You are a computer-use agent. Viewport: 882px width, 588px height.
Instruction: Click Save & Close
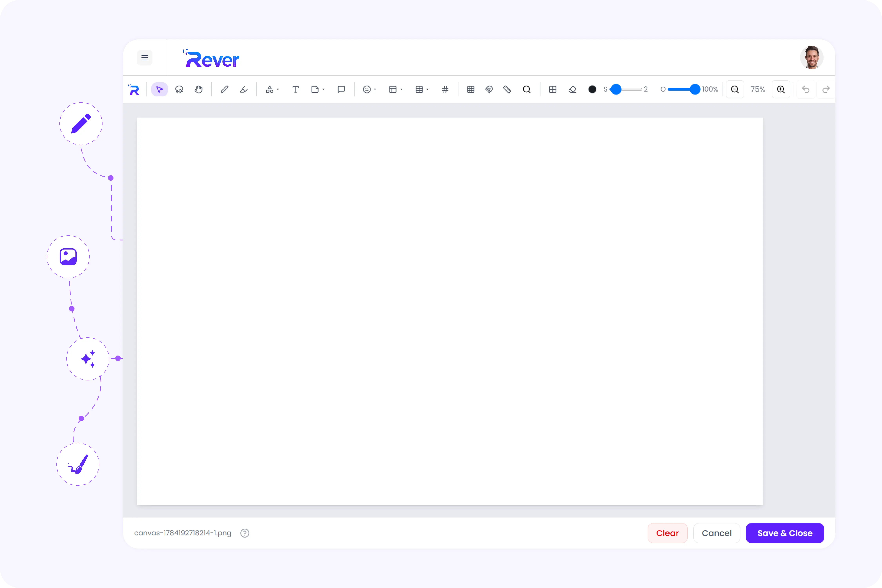coord(785,533)
